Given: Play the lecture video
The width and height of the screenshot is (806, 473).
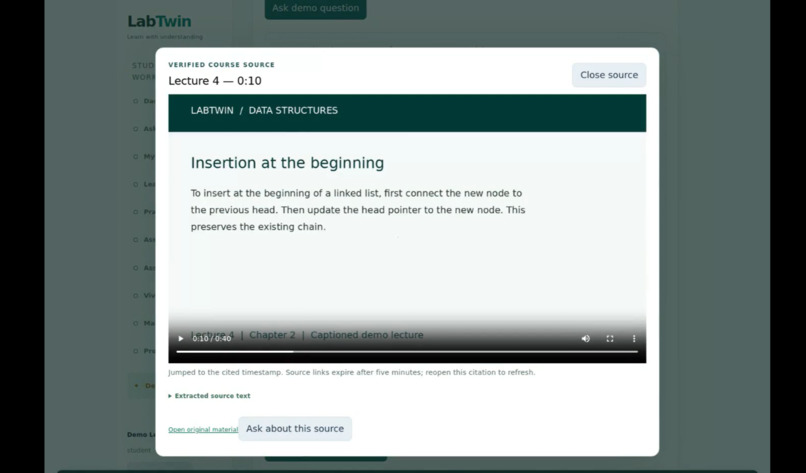Looking at the screenshot, I should [180, 338].
